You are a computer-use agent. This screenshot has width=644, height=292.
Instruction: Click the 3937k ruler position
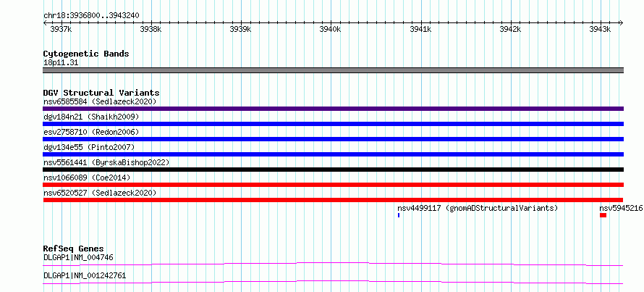[x=62, y=29]
